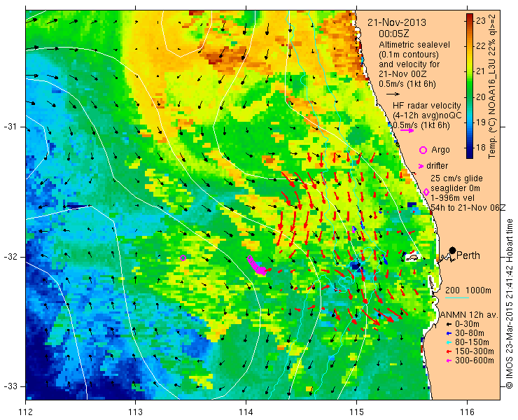
Task: Click the '113' longitude axis label
Action: point(135,412)
